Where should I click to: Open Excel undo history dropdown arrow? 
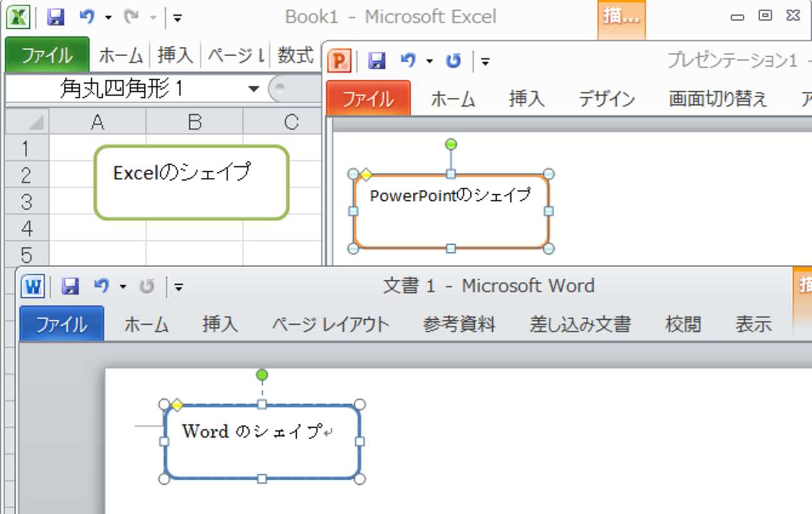(x=108, y=18)
